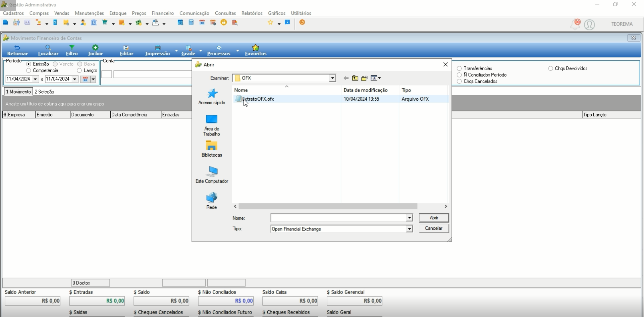Open the Estoque menu
644x317 pixels.
tap(118, 13)
